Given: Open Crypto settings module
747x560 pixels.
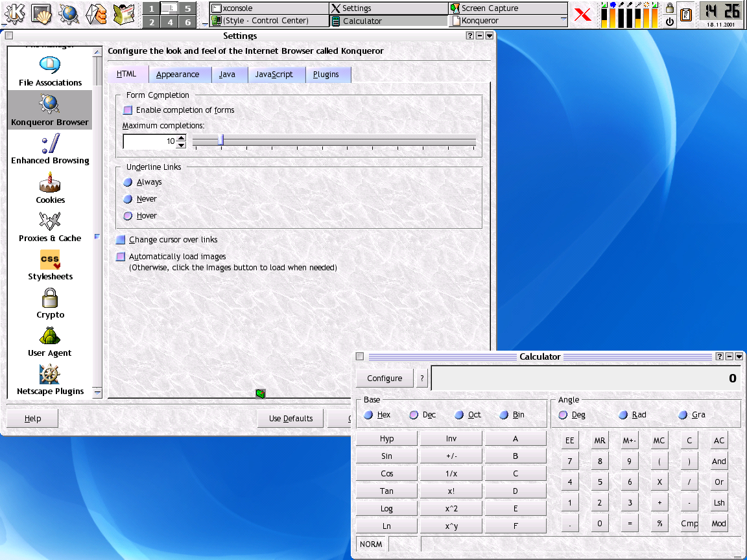Looking at the screenshot, I should tap(50, 304).
